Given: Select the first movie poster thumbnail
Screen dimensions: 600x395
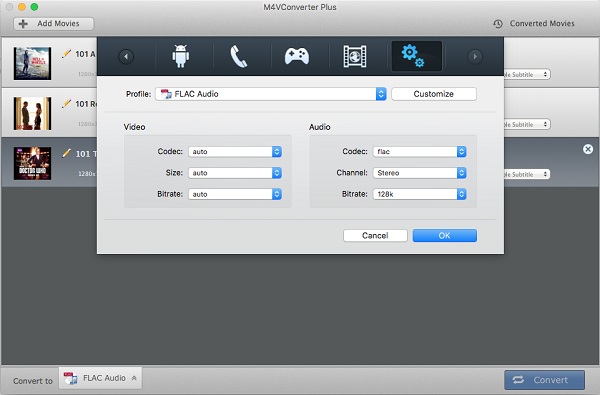Looking at the screenshot, I should pyautogui.click(x=32, y=63).
